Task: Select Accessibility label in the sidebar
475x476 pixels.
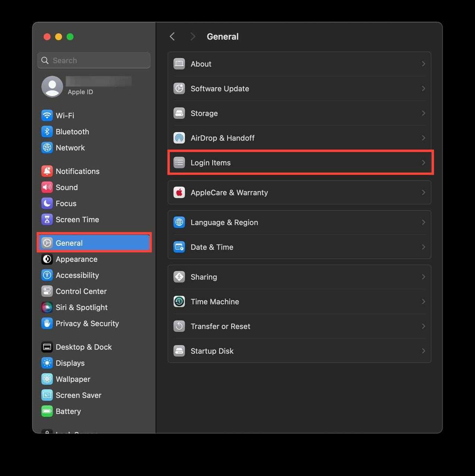Action: (77, 275)
